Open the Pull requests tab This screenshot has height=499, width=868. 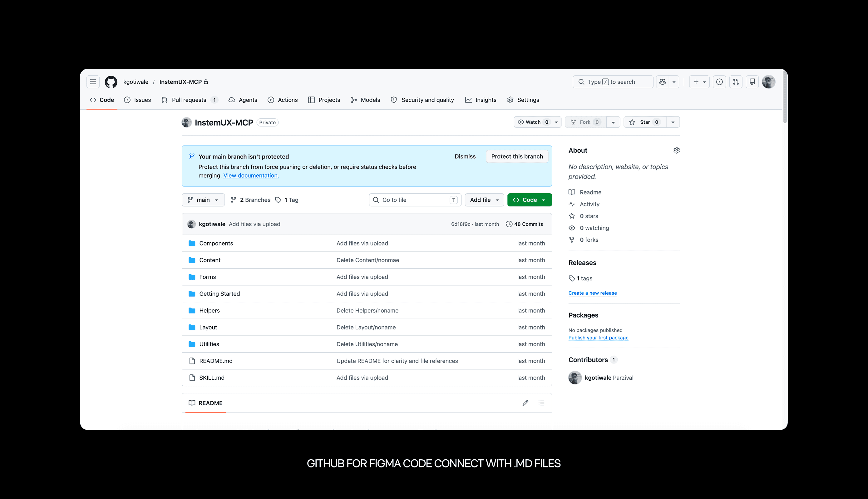click(x=190, y=100)
